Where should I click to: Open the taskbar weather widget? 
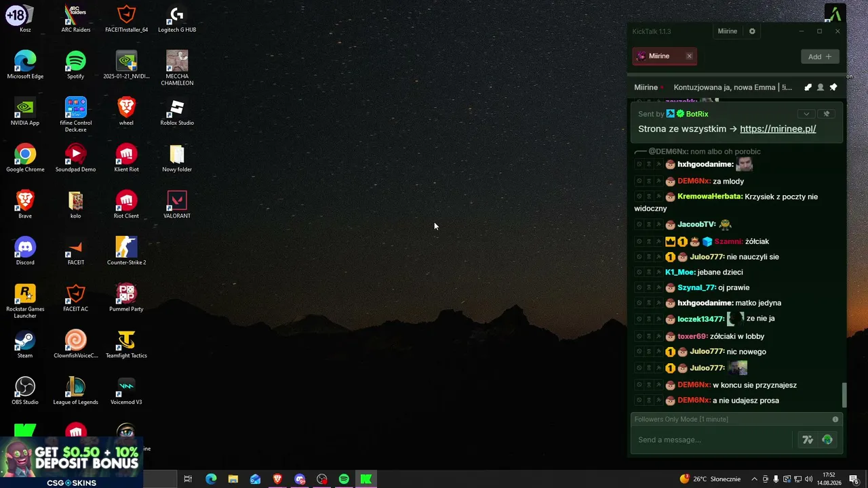710,479
